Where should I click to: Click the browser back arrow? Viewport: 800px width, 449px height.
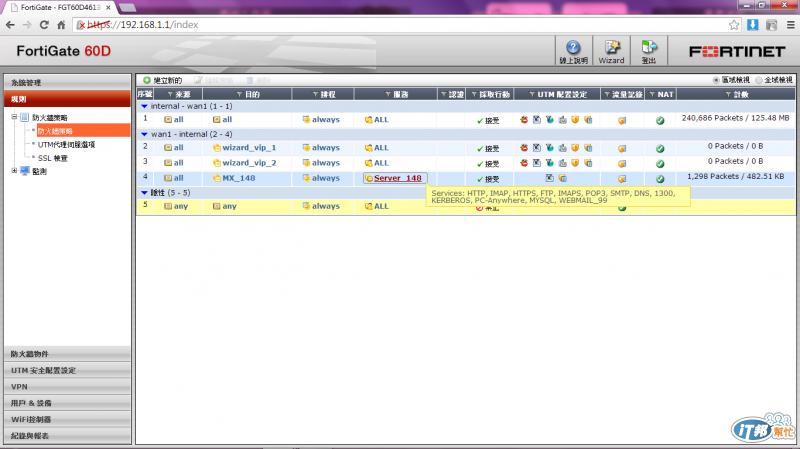pyautogui.click(x=10, y=24)
